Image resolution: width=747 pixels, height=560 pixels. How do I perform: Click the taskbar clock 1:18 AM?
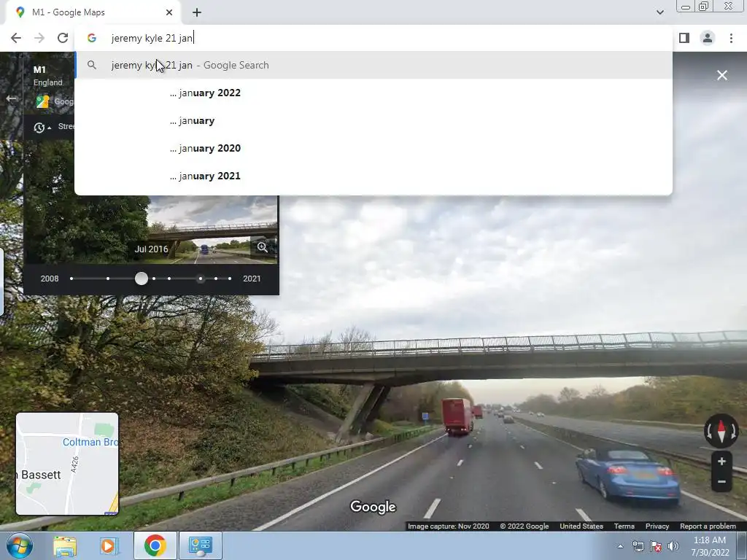click(x=710, y=540)
